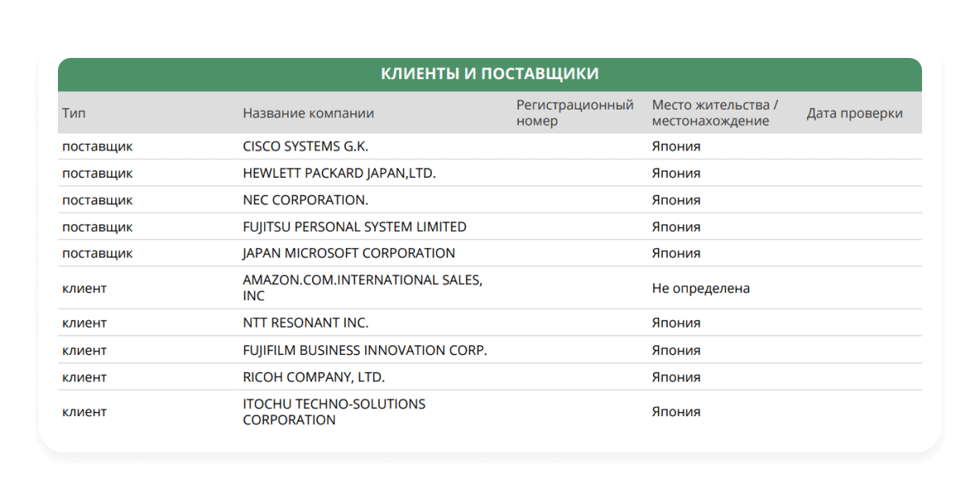Click FUJIFILM BUSINESS INNOVATION CORP.
The image size is (980, 491).
click(x=364, y=350)
